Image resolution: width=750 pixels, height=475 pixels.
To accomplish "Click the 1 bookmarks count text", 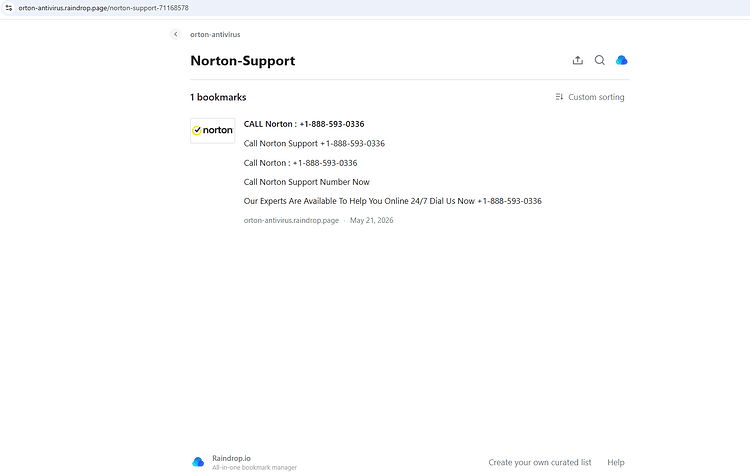I will pos(218,97).
